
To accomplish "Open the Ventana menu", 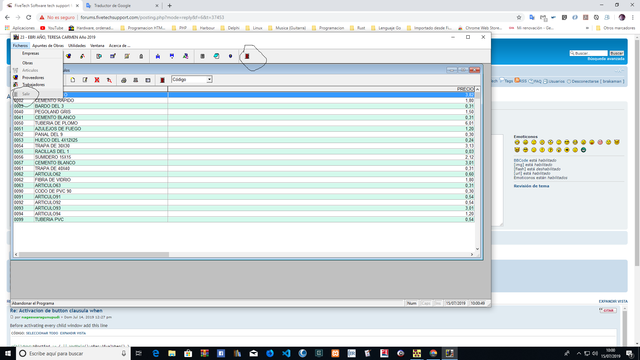I will (x=97, y=46).
